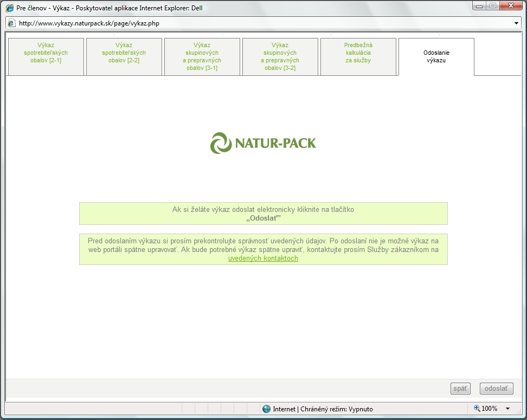
Task: Follow the uvedených kontaktoch link
Action: pos(263,259)
